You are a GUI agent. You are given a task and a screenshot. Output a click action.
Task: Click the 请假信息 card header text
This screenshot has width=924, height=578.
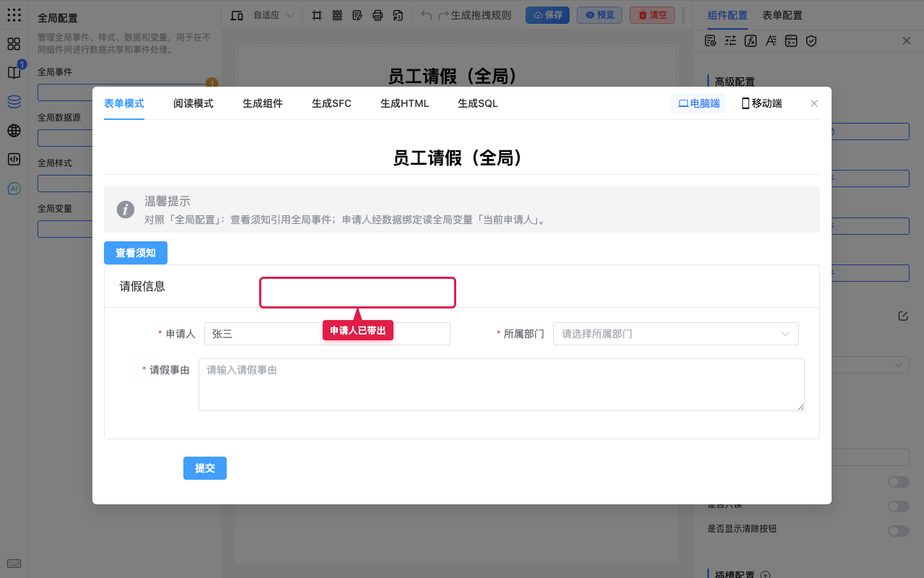[x=142, y=286]
